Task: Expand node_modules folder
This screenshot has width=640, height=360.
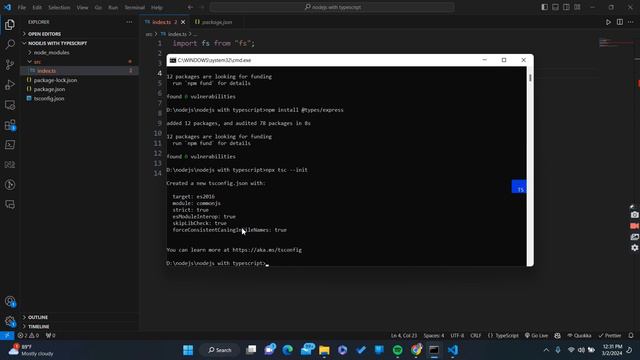Action: [x=80, y=53]
